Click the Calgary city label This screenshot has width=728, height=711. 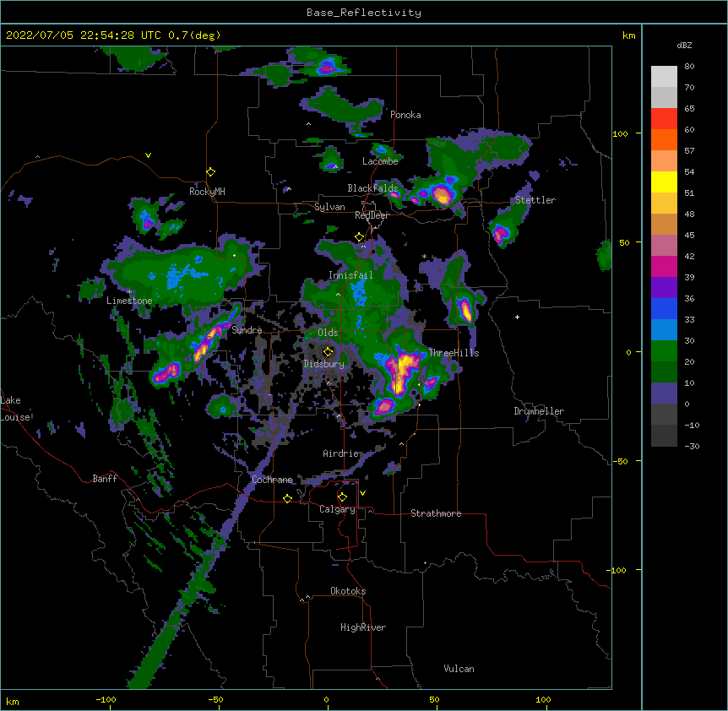(x=337, y=509)
